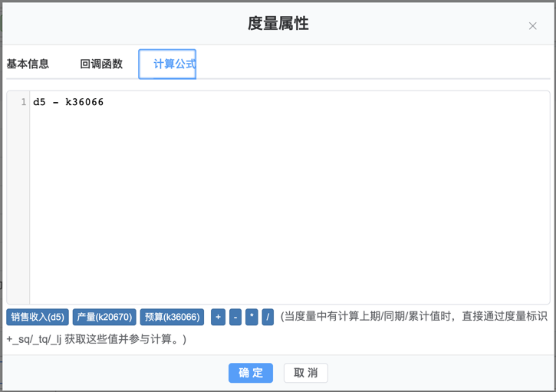Image resolution: width=556 pixels, height=392 pixels.
Task: Confirm with the 确定 button
Action: (251, 373)
